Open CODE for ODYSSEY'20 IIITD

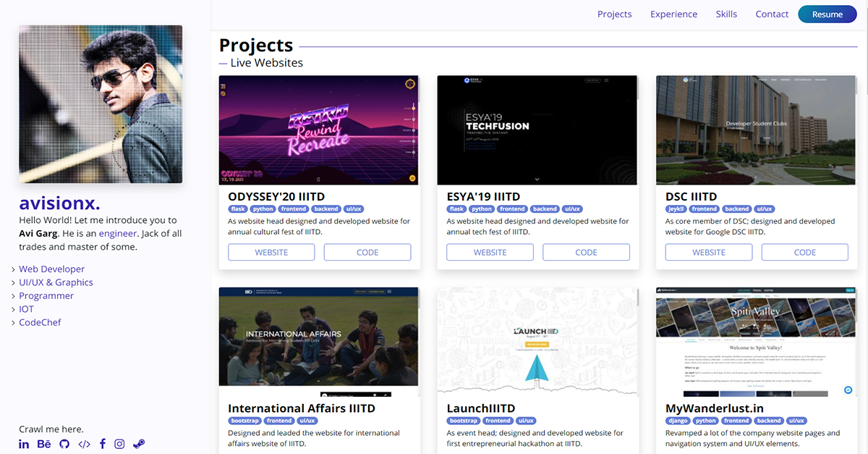point(367,252)
